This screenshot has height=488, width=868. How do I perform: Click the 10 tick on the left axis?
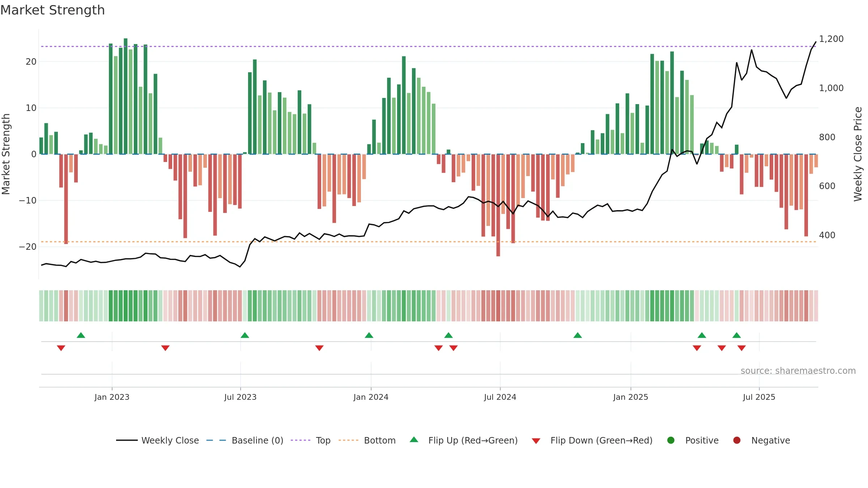click(31, 108)
